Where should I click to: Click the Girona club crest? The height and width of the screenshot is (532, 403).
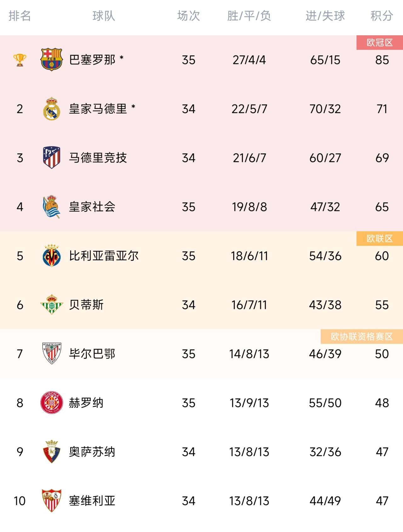[x=51, y=403]
